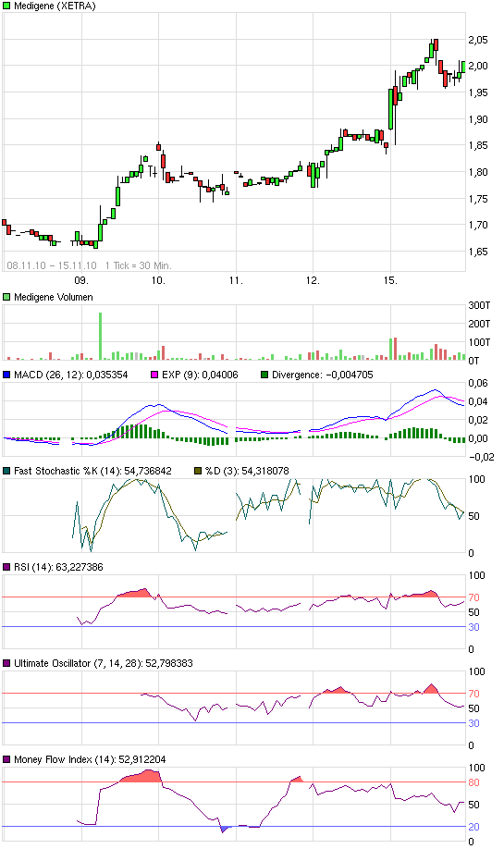This screenshot has height=849, width=504.
Task: Click the Fast Stochastic %K (14) value label
Action: [92, 471]
